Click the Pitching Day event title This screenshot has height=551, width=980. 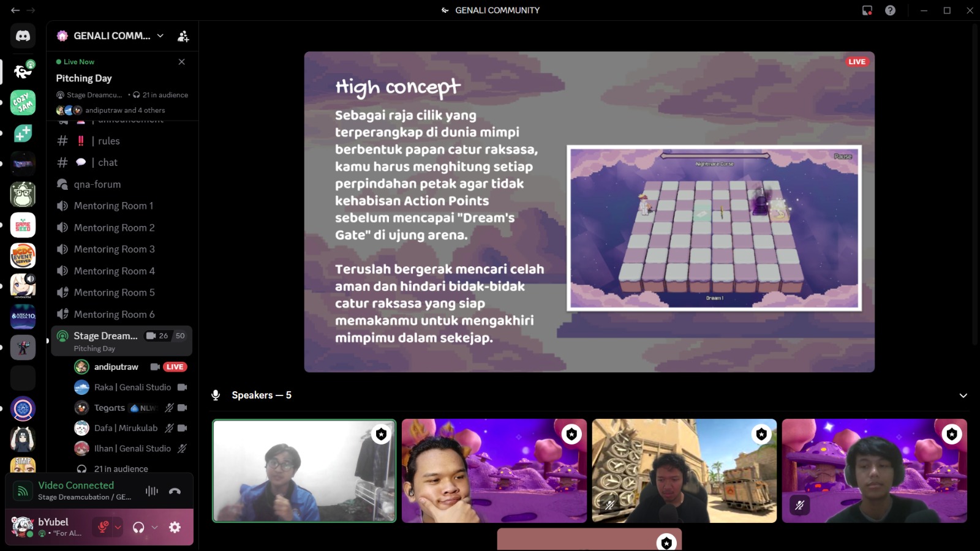click(x=84, y=78)
